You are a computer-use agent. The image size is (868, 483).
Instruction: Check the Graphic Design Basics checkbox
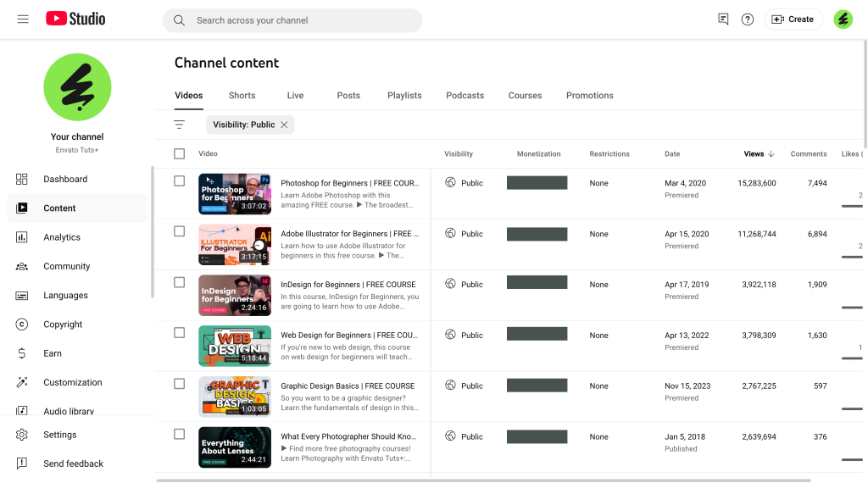[180, 383]
